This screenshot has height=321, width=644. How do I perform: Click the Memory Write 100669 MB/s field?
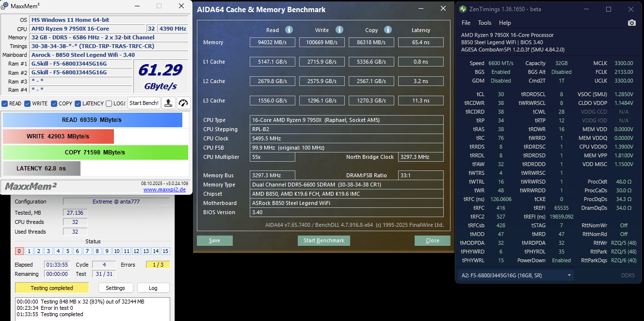(x=322, y=42)
